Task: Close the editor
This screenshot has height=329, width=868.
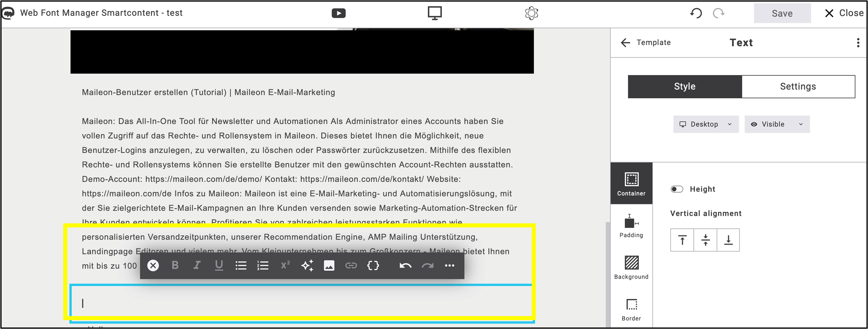Action: tap(844, 13)
